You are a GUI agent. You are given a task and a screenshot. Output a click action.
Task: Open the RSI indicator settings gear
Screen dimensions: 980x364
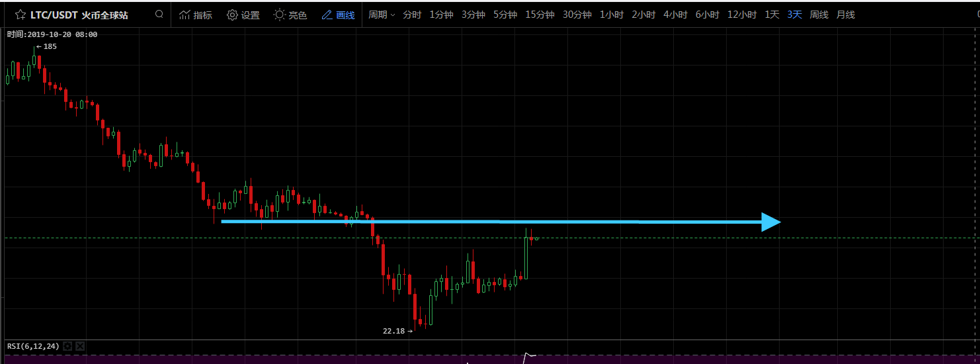click(67, 346)
